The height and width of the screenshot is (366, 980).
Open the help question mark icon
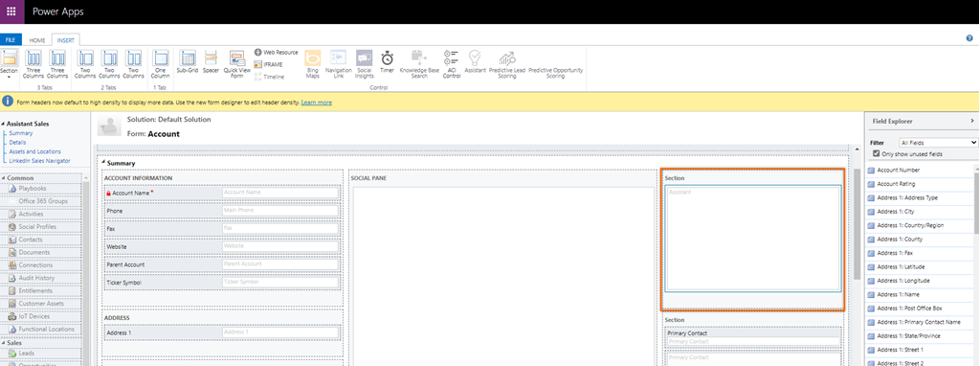(x=969, y=38)
